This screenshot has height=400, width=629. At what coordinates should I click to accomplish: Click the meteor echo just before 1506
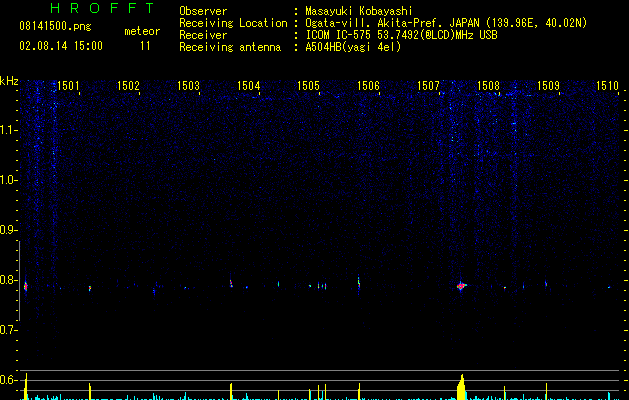click(359, 284)
